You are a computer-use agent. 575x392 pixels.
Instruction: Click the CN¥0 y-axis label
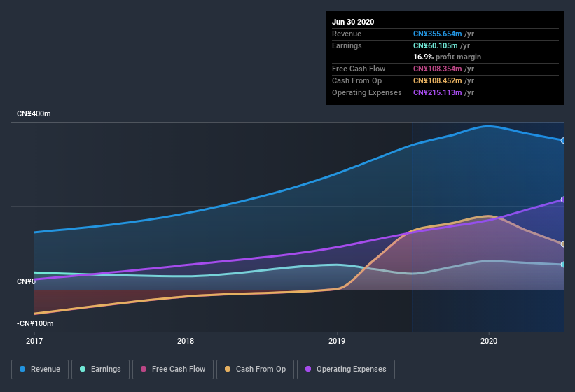(x=26, y=281)
